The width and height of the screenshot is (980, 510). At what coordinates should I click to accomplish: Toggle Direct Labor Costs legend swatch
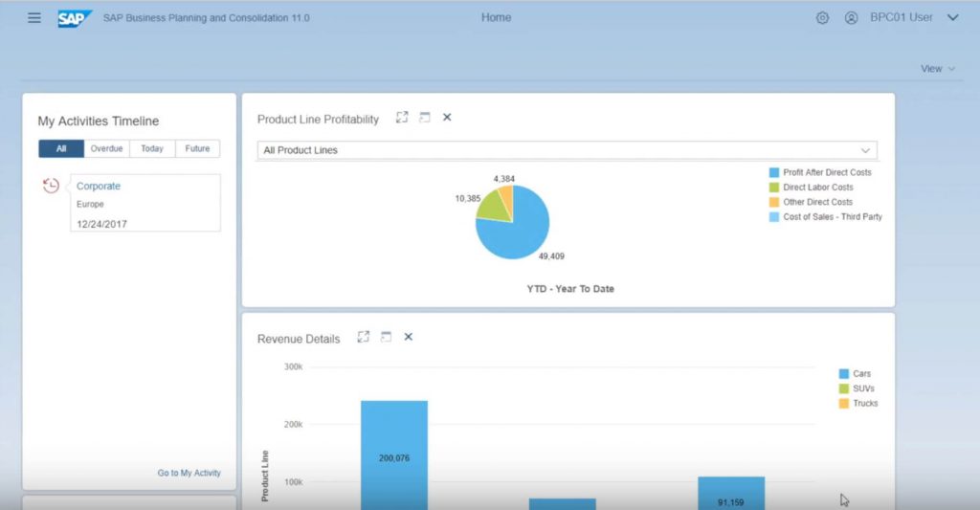(773, 188)
